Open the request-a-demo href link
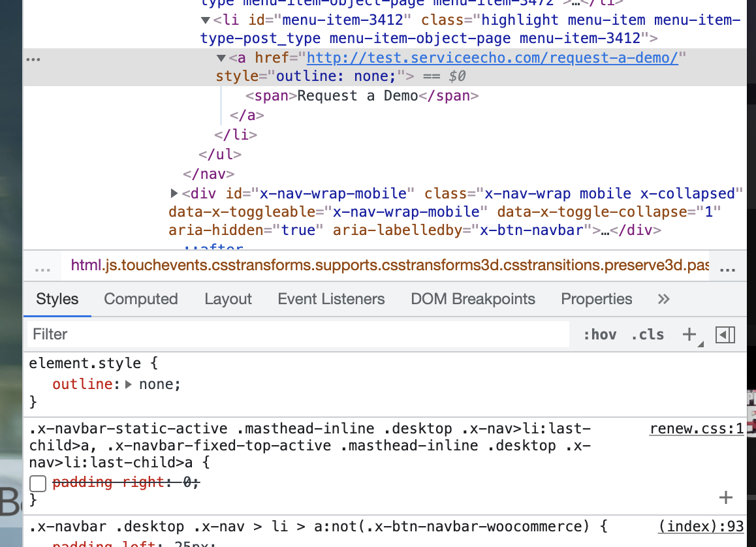Screen dimensions: 756x547 pyautogui.click(x=492, y=57)
